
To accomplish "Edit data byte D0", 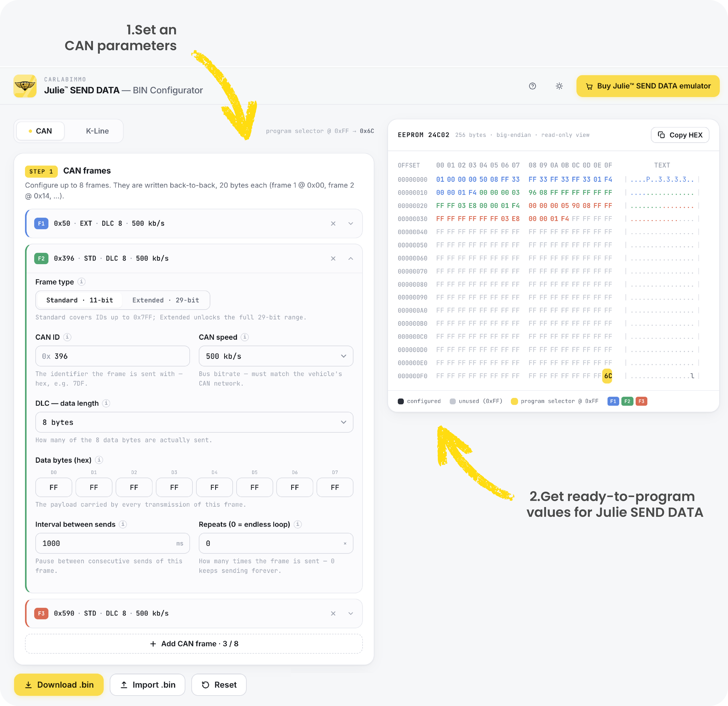I will point(54,487).
